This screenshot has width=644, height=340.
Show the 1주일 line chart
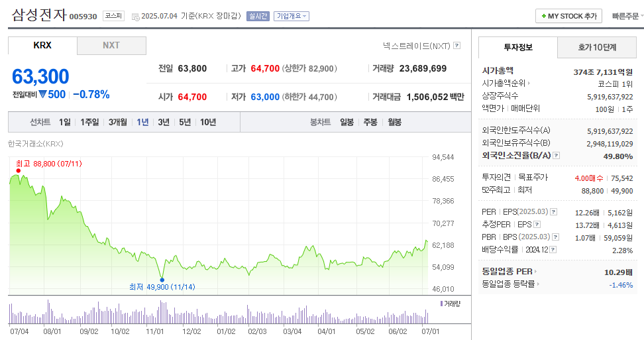coord(89,123)
